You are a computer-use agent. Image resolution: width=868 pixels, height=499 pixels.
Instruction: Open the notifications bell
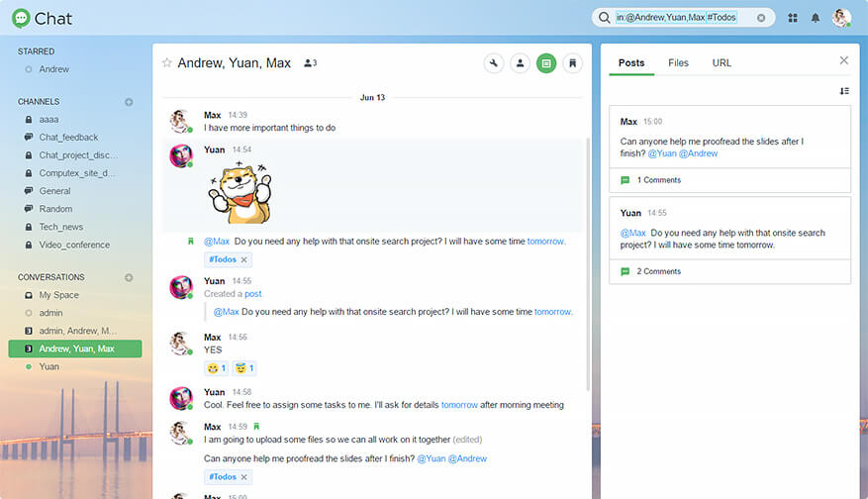[x=816, y=18]
